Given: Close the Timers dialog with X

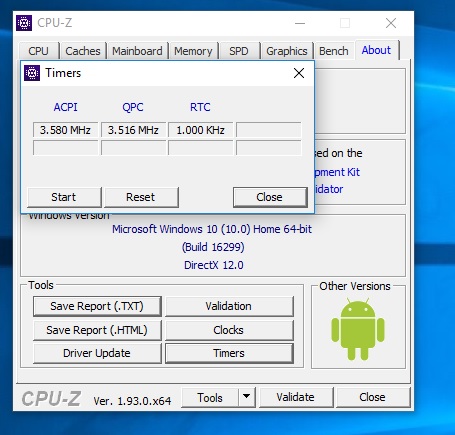Looking at the screenshot, I should click(x=299, y=73).
